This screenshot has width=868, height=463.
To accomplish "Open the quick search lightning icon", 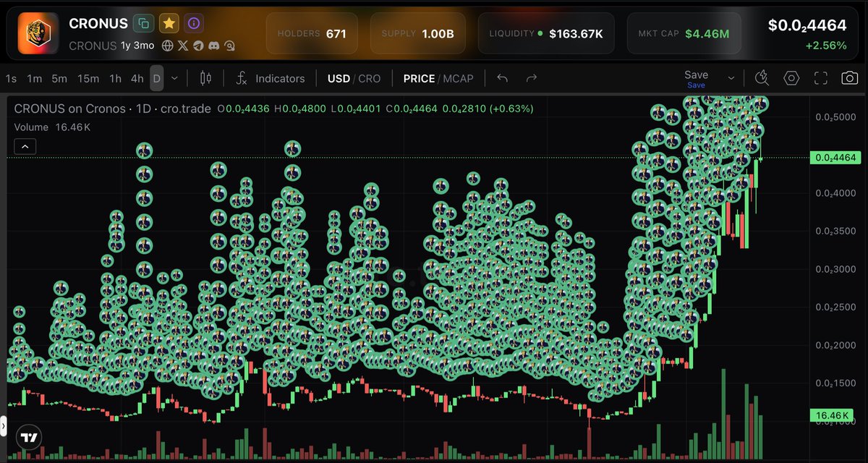I will click(762, 78).
